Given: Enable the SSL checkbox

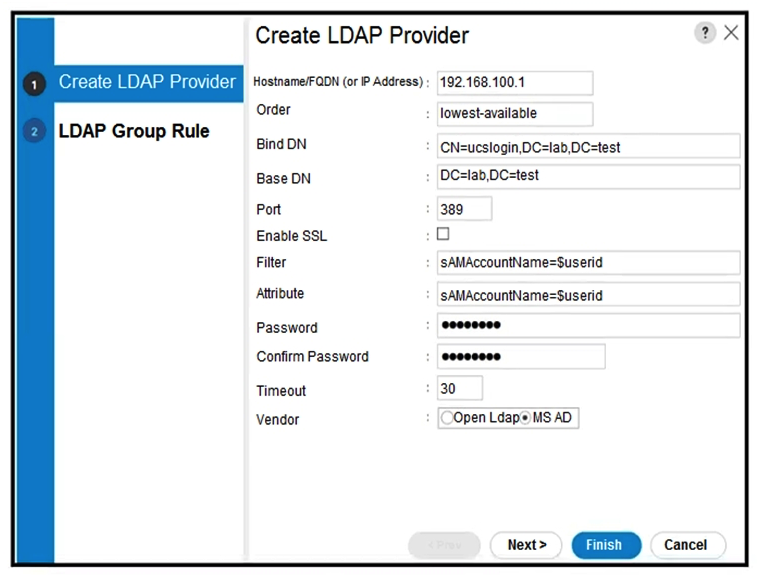Looking at the screenshot, I should (443, 234).
